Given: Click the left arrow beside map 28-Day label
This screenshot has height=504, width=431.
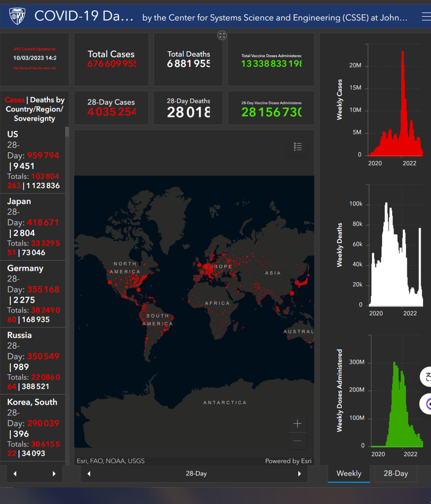Looking at the screenshot, I should (x=89, y=474).
